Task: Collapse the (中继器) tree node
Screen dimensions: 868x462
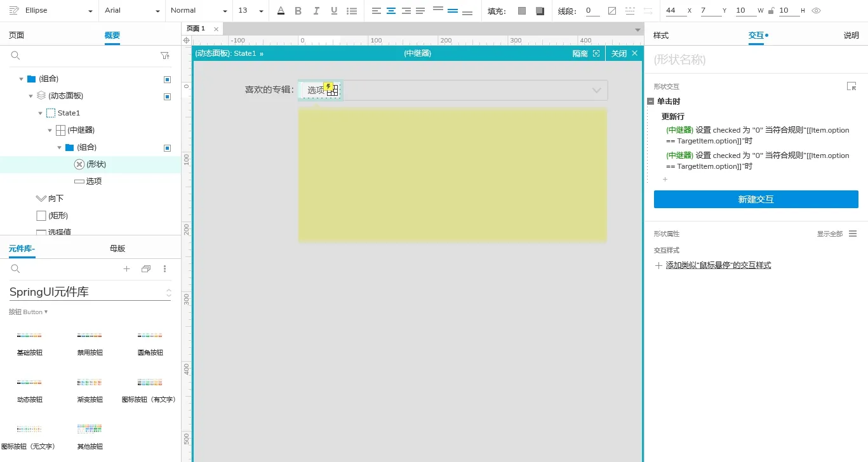Action: tap(50, 131)
